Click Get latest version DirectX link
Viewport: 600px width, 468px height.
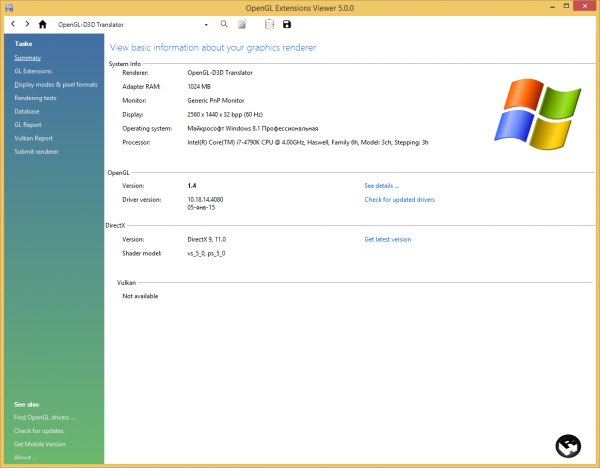tap(388, 239)
